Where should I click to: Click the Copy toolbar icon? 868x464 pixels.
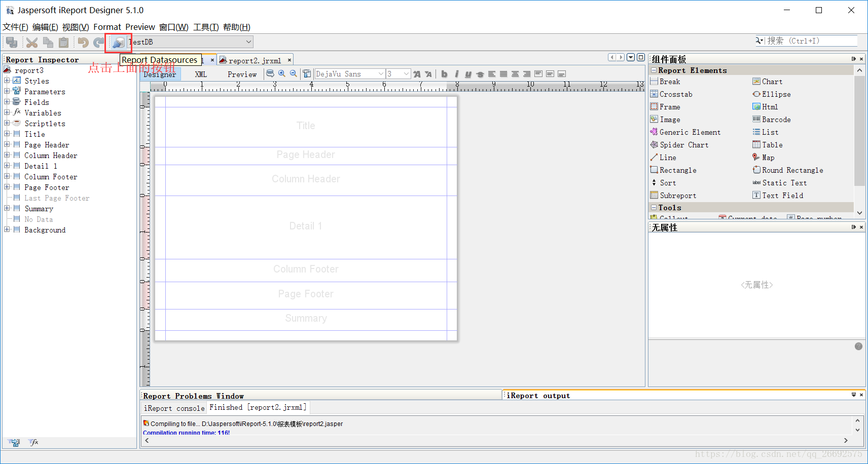(x=48, y=43)
